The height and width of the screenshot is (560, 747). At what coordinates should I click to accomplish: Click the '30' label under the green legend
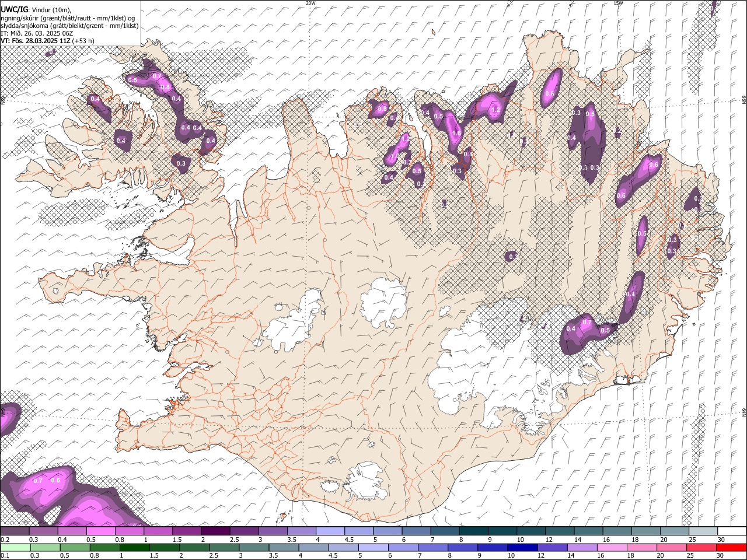point(721,555)
